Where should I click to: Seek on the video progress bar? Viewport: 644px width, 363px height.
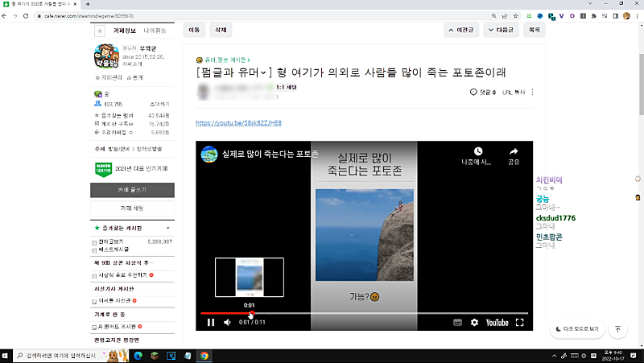click(x=362, y=313)
